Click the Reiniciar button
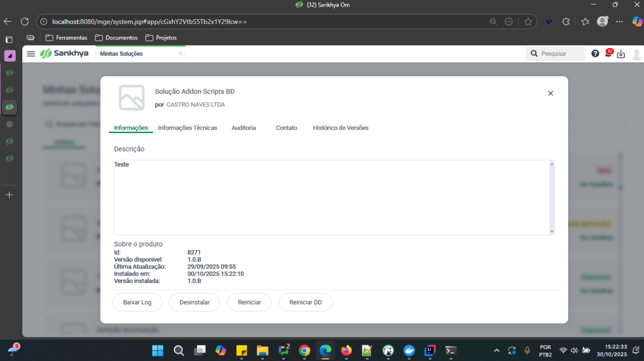 [x=250, y=302]
